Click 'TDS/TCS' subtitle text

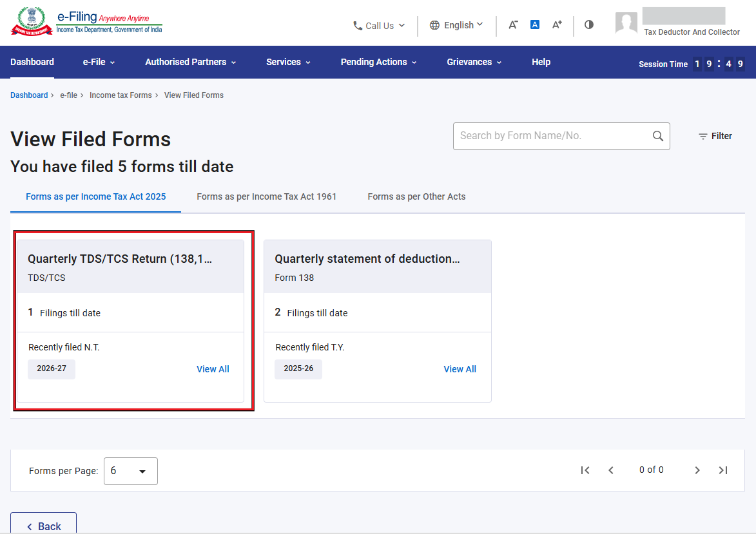coord(46,278)
